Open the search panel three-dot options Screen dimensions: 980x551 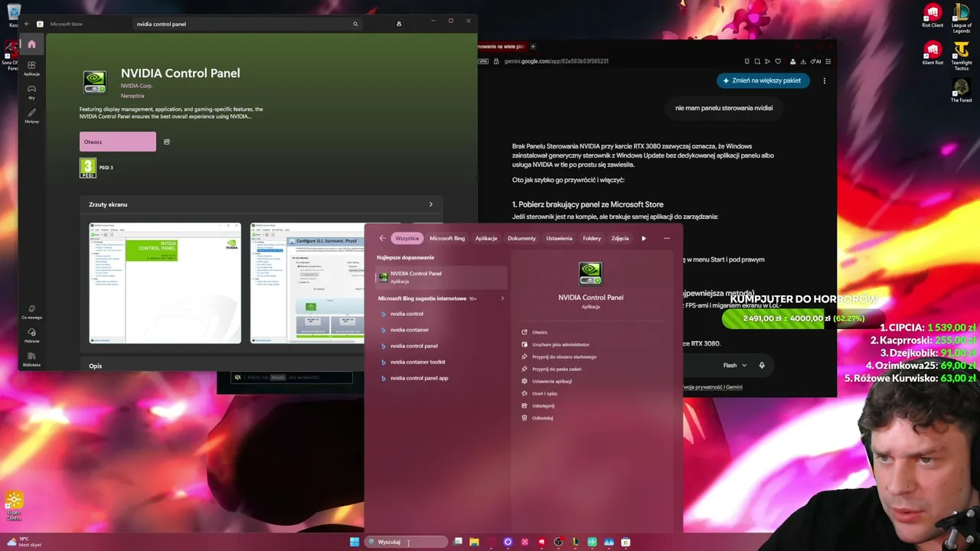[667, 238]
